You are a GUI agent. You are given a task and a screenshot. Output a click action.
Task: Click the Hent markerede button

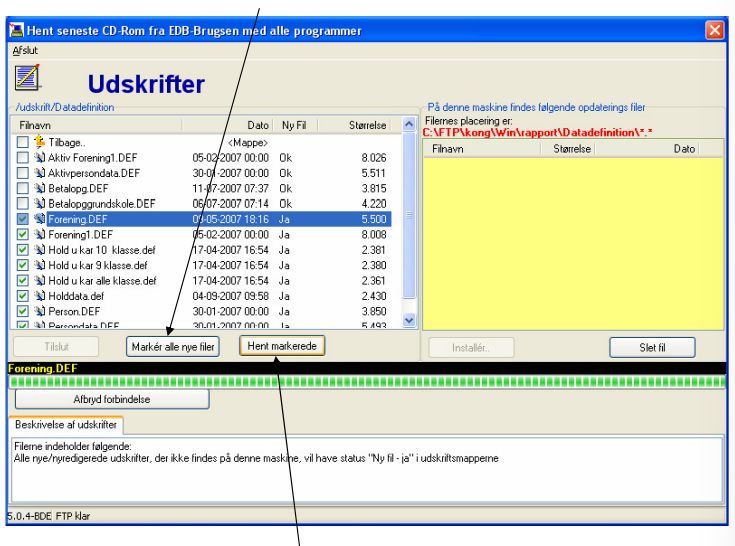tap(282, 346)
